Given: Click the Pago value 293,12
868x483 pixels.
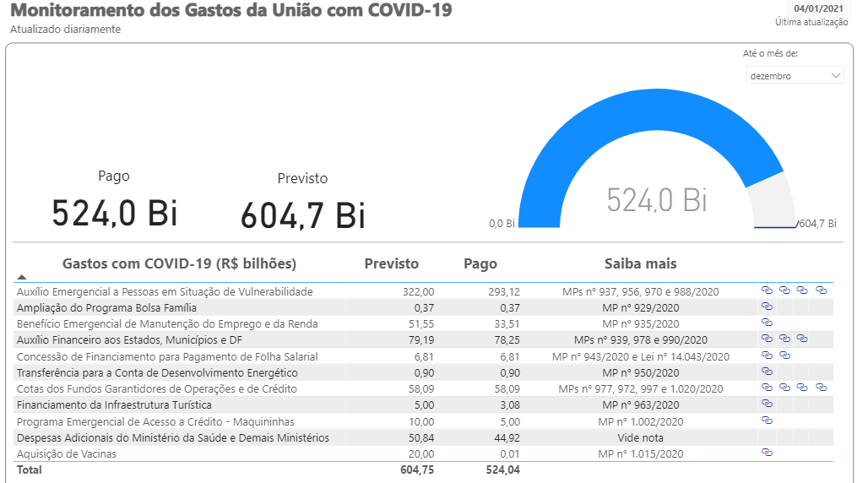Looking at the screenshot, I should coord(504,292).
